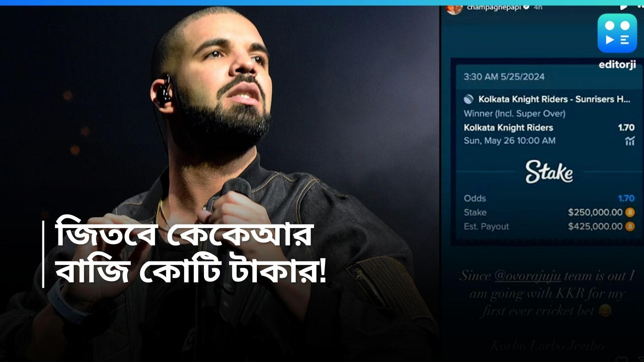644x362 pixels.
Task: Tap the story play icon at top
Action: tap(623, 7)
